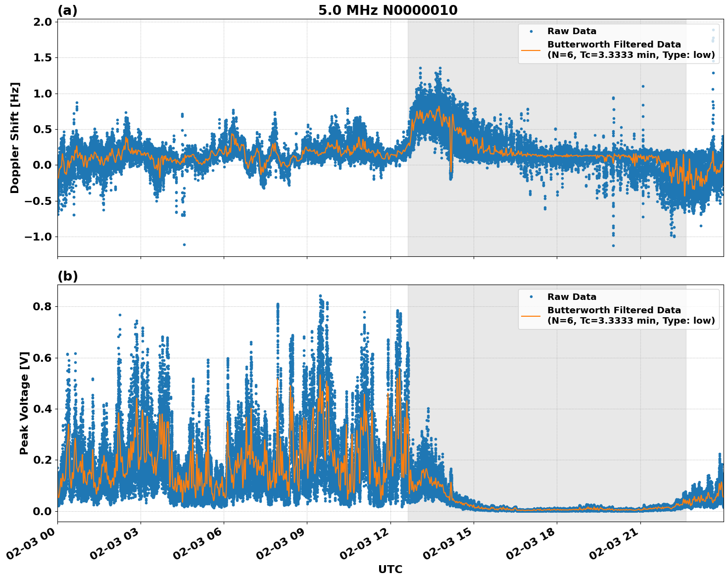Select the subplot label (b)
728x580 pixels.
coord(68,275)
